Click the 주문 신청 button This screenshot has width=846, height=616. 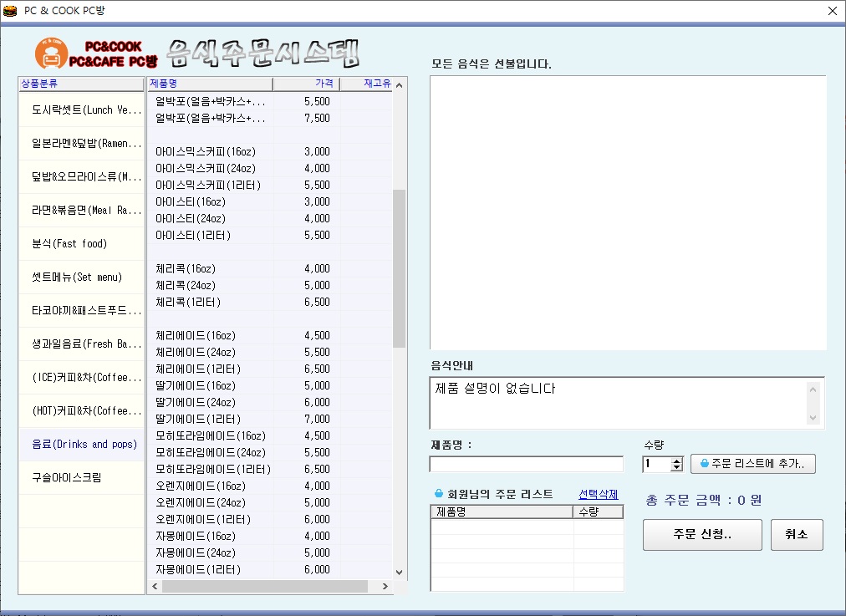702,535
